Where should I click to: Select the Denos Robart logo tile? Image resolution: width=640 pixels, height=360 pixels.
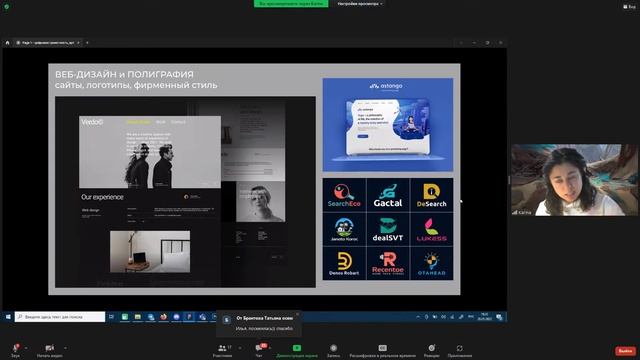344,264
